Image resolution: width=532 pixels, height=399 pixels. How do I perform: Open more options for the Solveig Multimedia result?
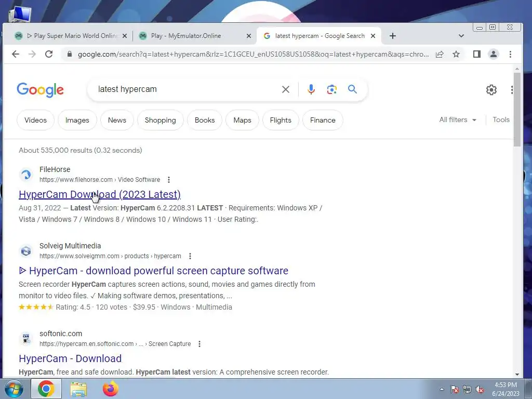[x=190, y=256]
